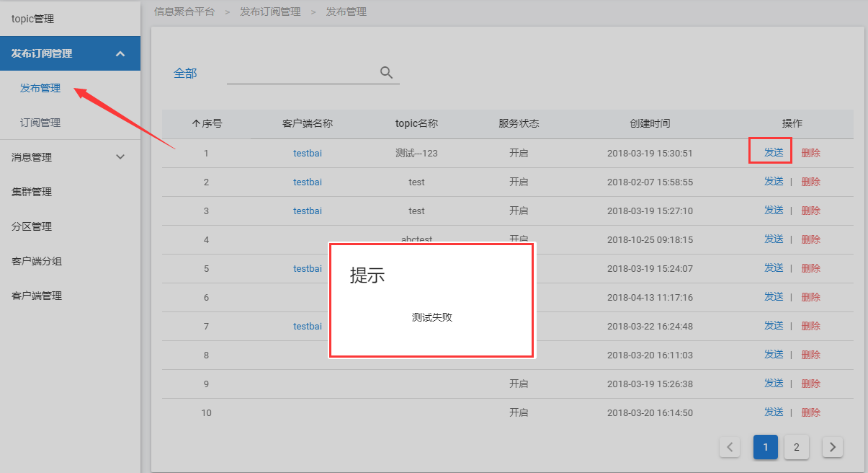
Task: Open 客户端管理 in sidebar
Action: tap(37, 296)
